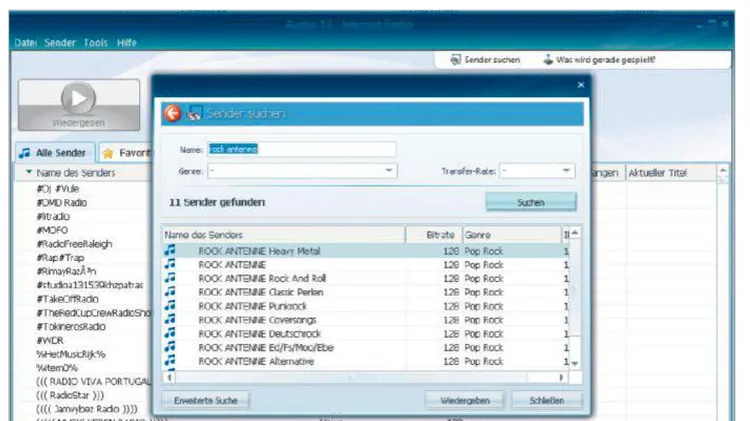Select ROCK ANTENNE Heavy Metal row

point(366,251)
